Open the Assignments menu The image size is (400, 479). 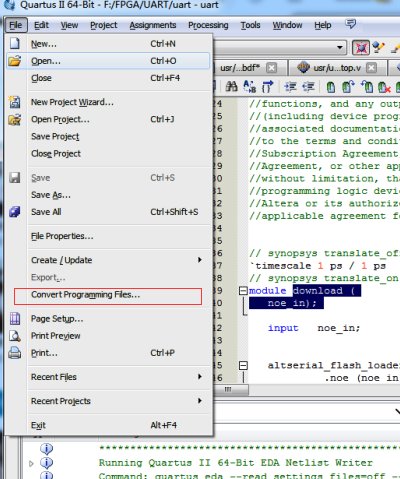(153, 25)
